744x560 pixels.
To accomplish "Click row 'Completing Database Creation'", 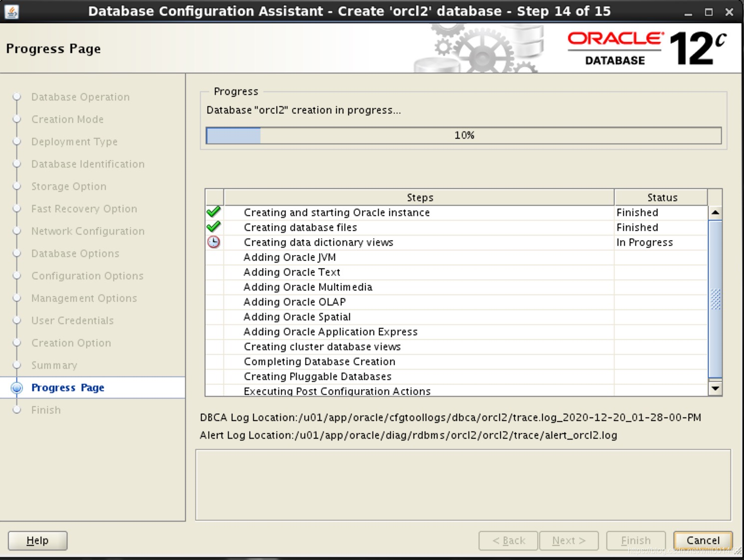I will (x=456, y=362).
